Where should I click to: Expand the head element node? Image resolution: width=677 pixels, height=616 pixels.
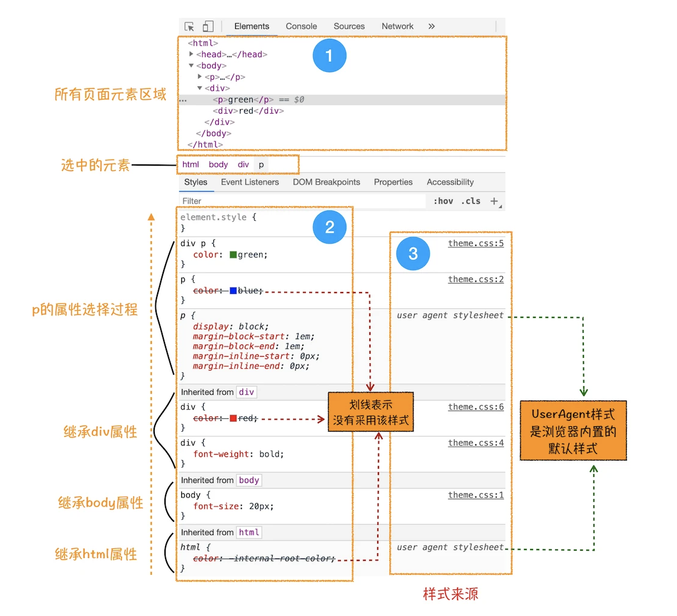pyautogui.click(x=191, y=54)
